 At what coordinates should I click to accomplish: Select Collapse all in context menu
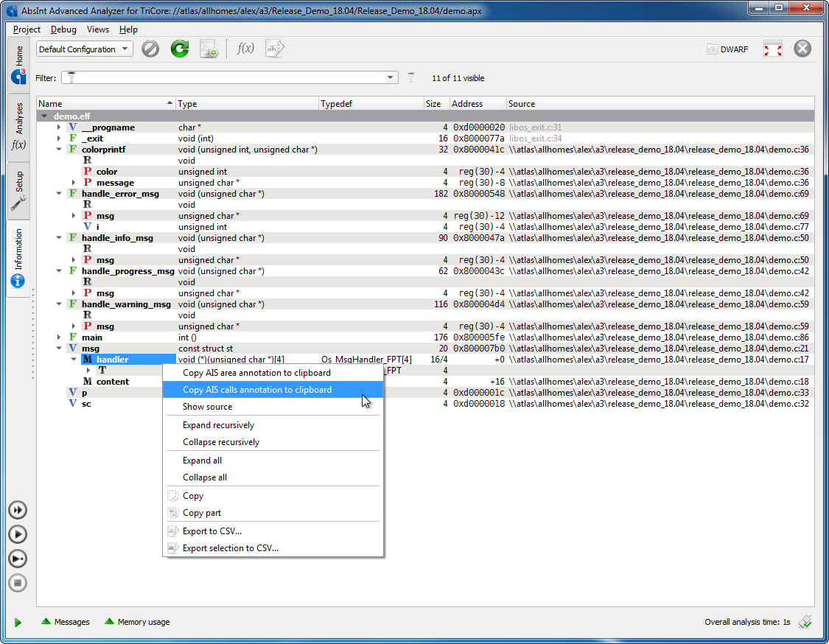[273, 477]
